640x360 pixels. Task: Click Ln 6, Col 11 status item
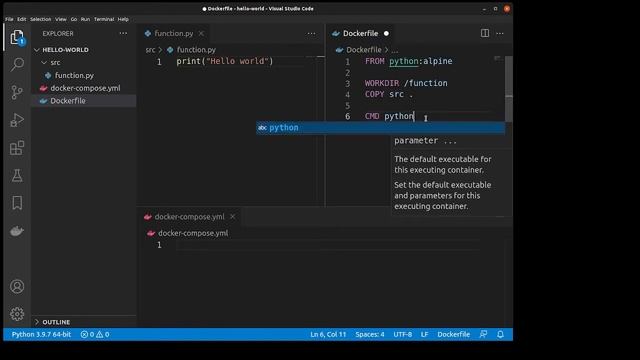click(328, 334)
